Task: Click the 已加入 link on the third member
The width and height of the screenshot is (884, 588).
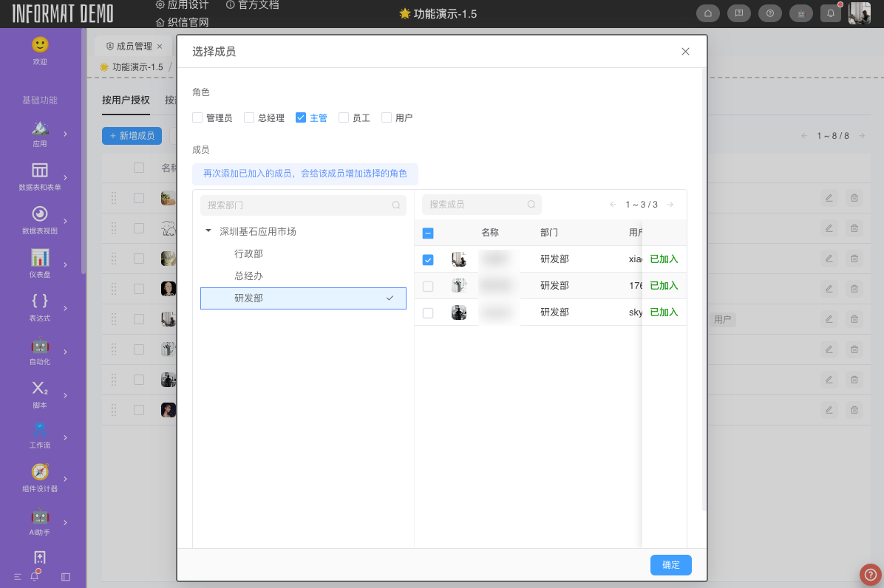Action: [x=663, y=312]
